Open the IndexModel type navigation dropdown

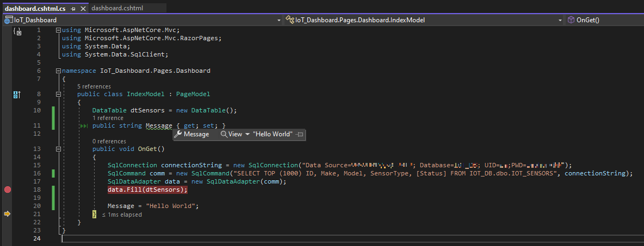click(560, 20)
